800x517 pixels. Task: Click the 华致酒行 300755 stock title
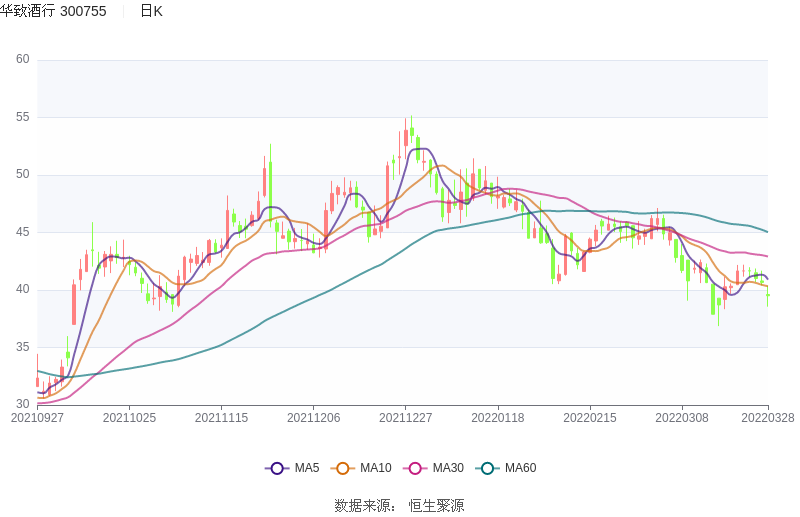point(53,11)
